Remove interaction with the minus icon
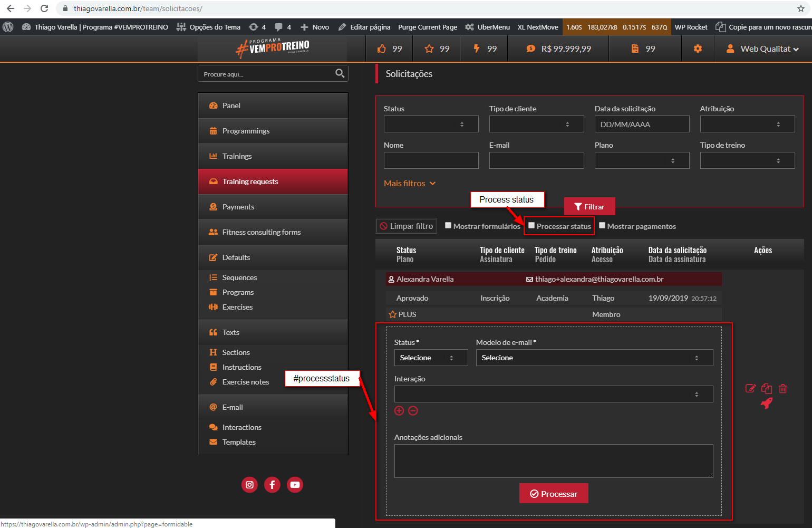Image resolution: width=812 pixels, height=528 pixels. click(413, 411)
